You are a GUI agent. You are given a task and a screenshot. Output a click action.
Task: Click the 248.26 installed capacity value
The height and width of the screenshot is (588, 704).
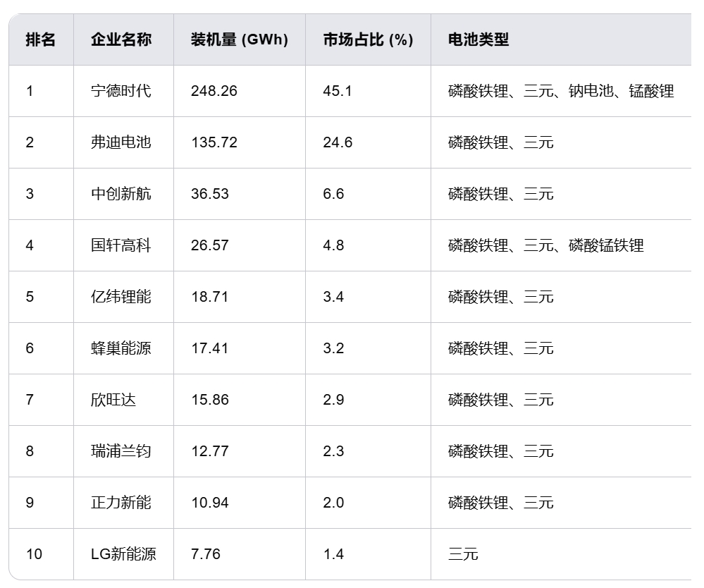tap(214, 91)
